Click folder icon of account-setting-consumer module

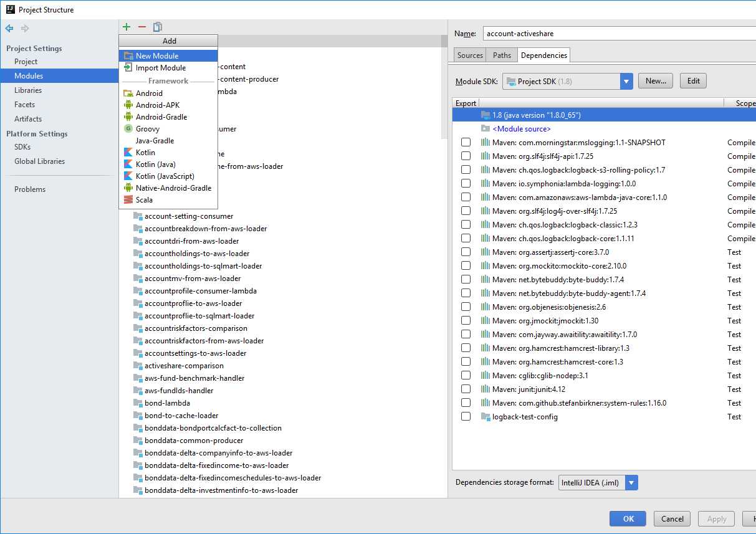[x=138, y=216]
